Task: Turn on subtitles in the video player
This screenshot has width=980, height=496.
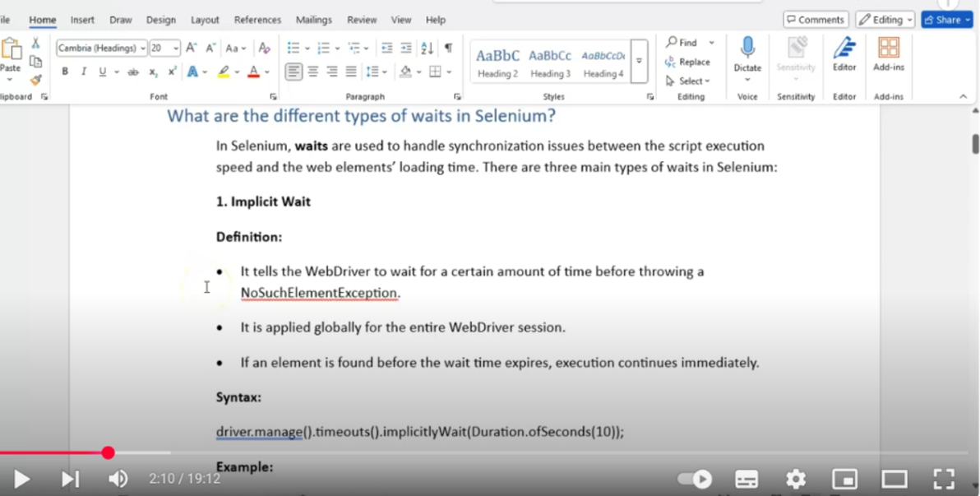Action: 747,479
